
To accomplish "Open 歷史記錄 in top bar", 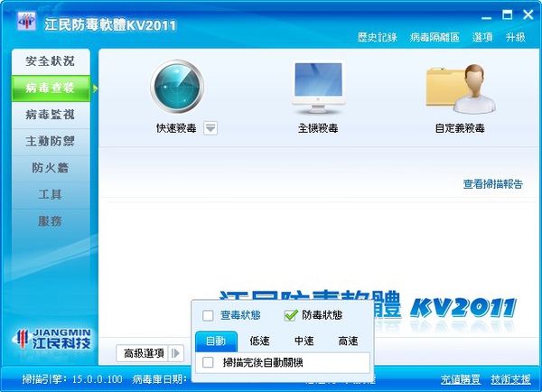I will [x=377, y=37].
